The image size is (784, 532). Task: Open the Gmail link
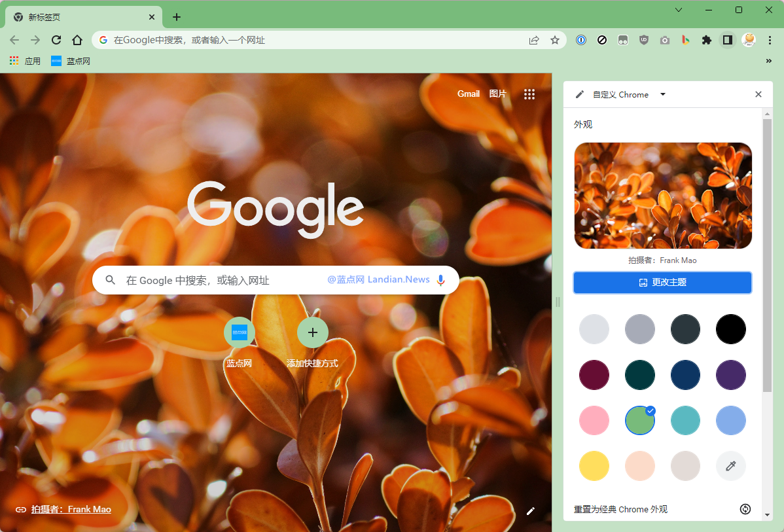click(x=468, y=94)
